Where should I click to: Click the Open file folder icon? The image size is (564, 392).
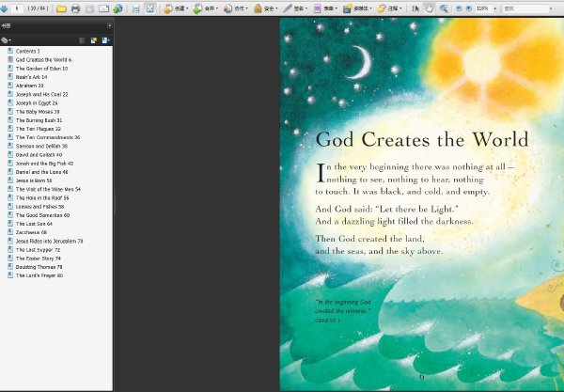(61, 8)
